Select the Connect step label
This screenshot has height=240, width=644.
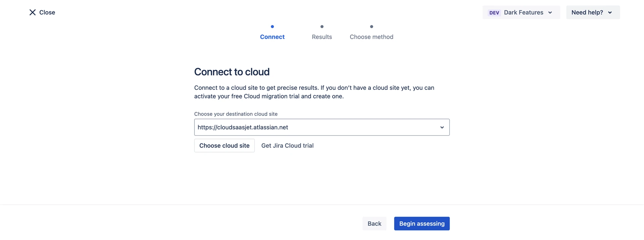click(x=272, y=37)
